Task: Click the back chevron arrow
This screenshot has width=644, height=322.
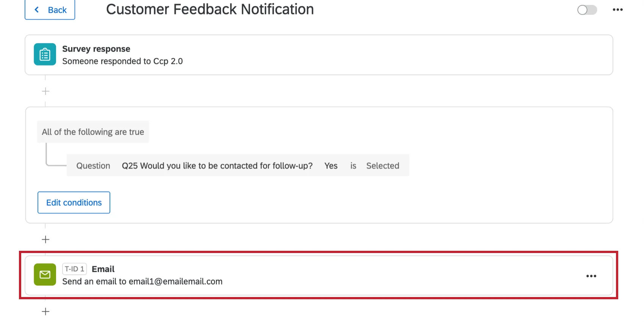Action: point(36,9)
